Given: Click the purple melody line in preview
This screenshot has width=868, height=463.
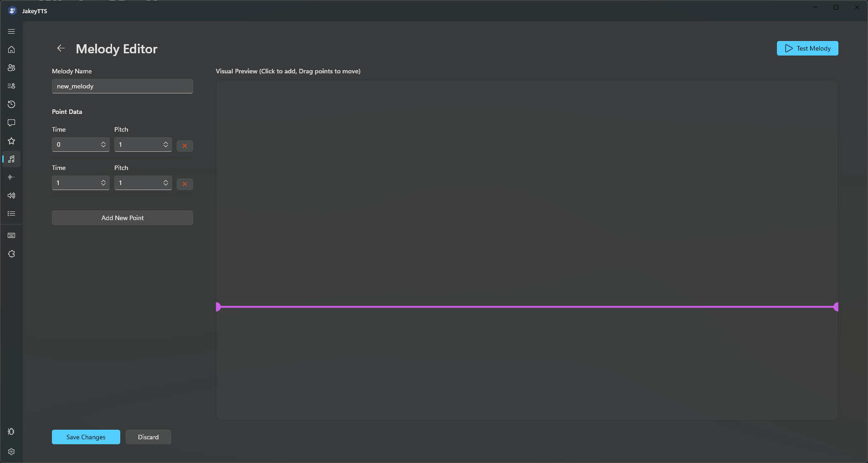Looking at the screenshot, I should (527, 307).
